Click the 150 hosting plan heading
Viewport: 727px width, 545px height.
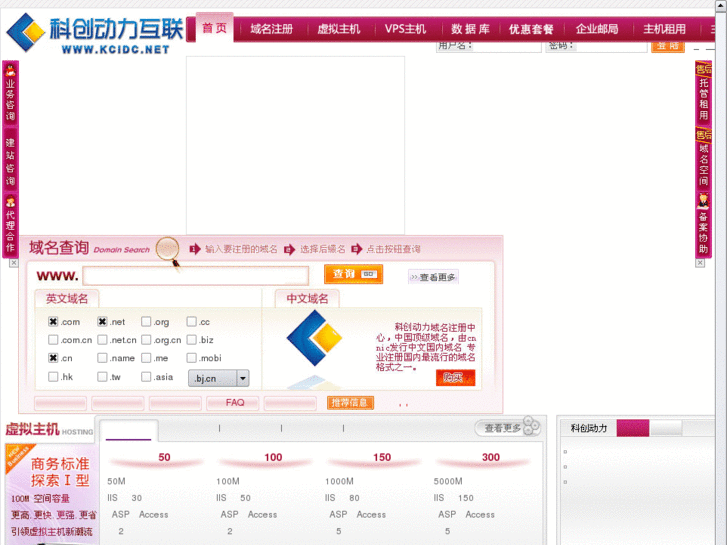pos(382,457)
